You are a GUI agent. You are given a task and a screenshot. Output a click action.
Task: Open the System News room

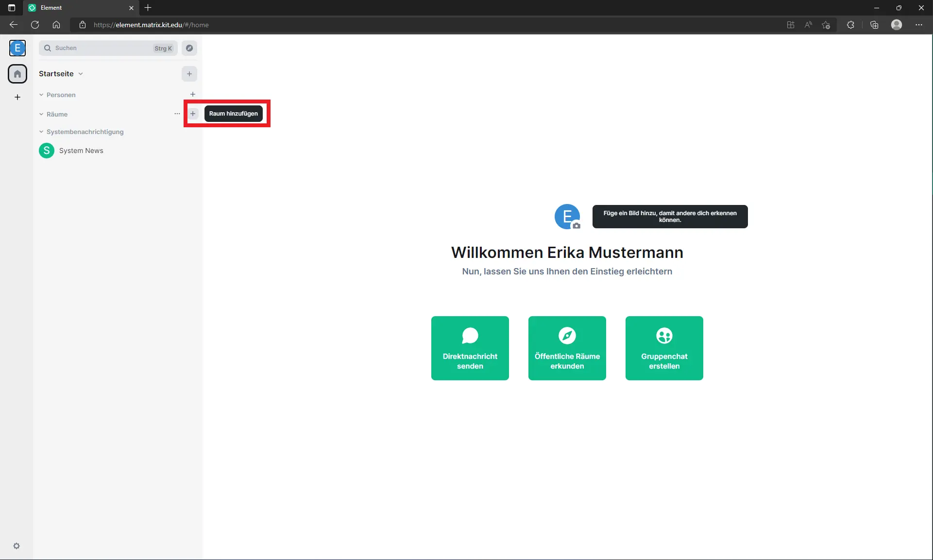82,151
